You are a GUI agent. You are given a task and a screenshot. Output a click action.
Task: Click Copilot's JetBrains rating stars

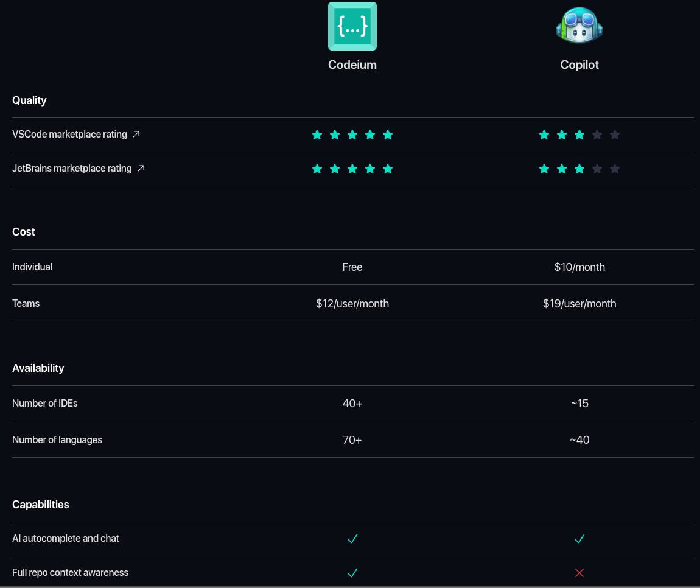(x=579, y=169)
